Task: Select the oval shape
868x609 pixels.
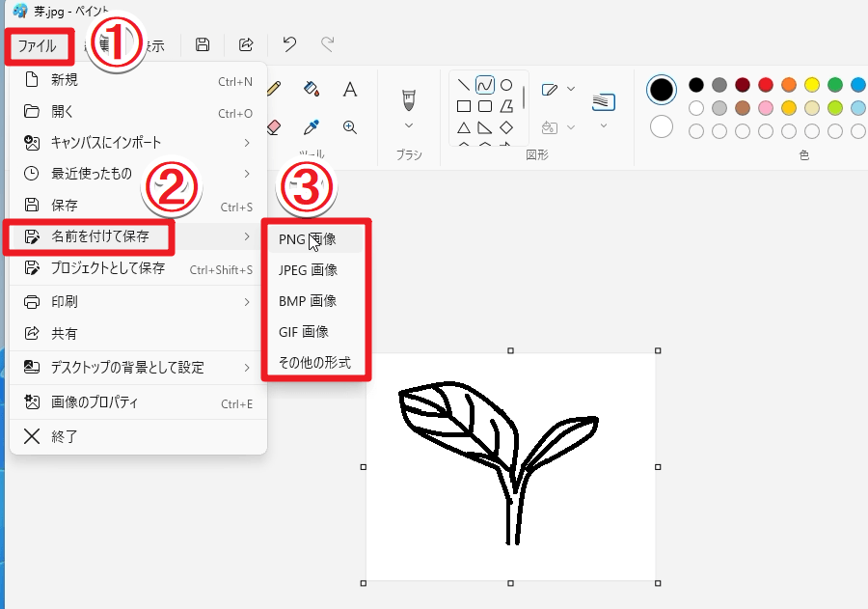Action: [x=506, y=85]
